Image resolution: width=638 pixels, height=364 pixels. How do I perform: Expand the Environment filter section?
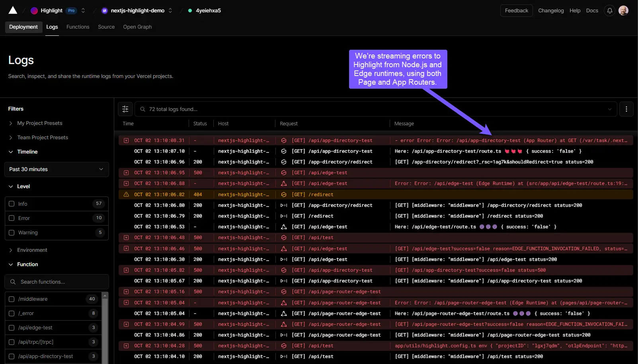[32, 250]
